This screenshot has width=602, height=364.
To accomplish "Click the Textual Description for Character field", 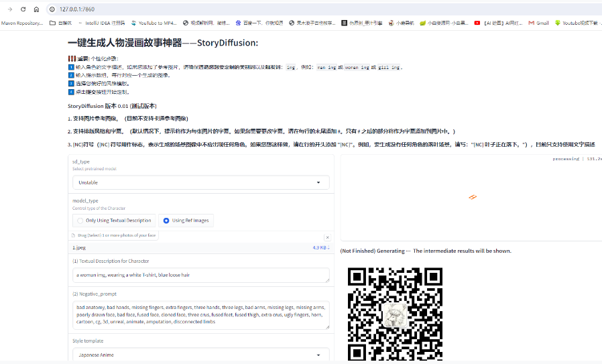I will click(200, 275).
